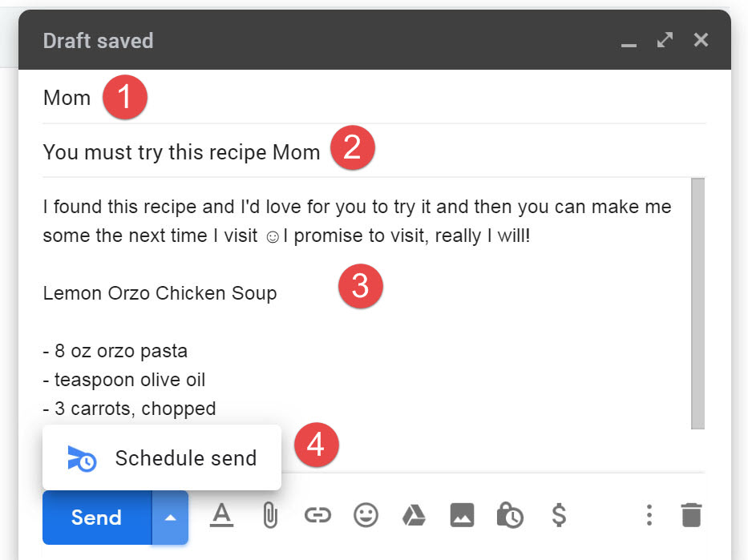Click the blue Send button
This screenshot has width=748, height=560.
coord(97,518)
